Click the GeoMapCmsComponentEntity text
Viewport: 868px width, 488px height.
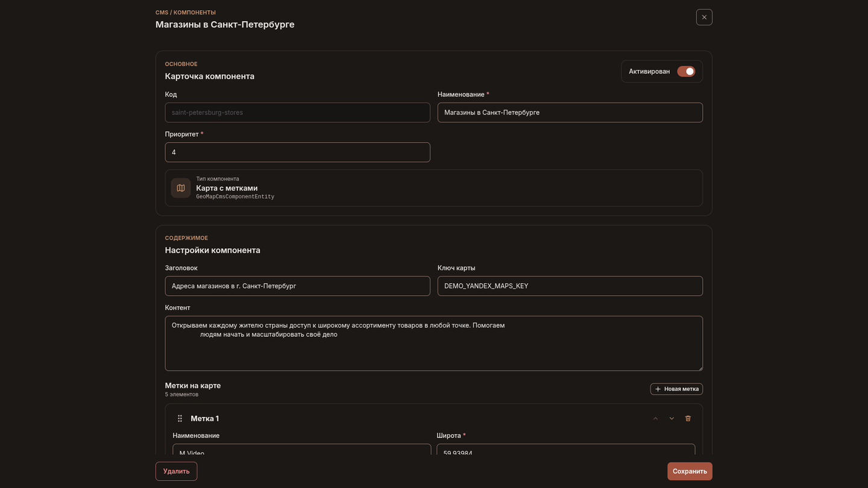coord(235,197)
